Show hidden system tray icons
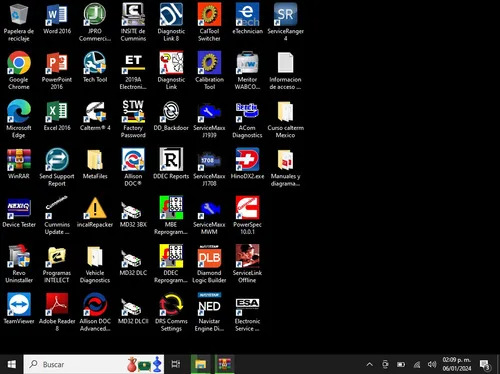The height and width of the screenshot is (374, 500). click(369, 364)
